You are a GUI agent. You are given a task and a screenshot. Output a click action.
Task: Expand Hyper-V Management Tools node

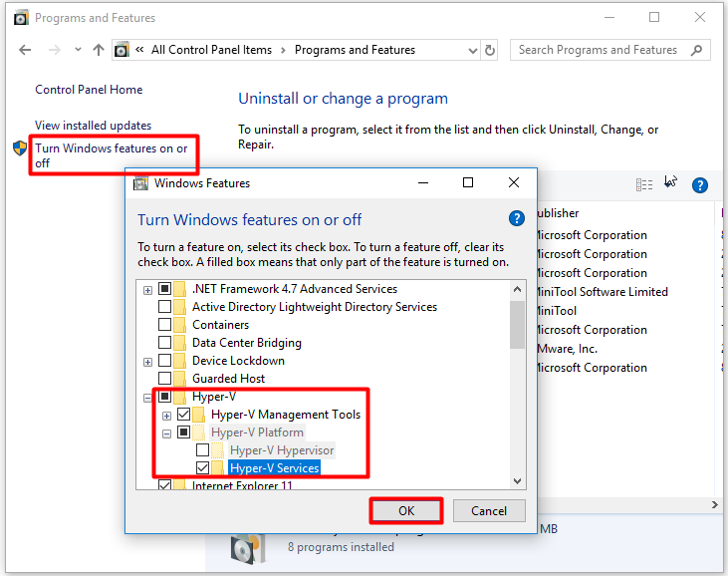166,416
